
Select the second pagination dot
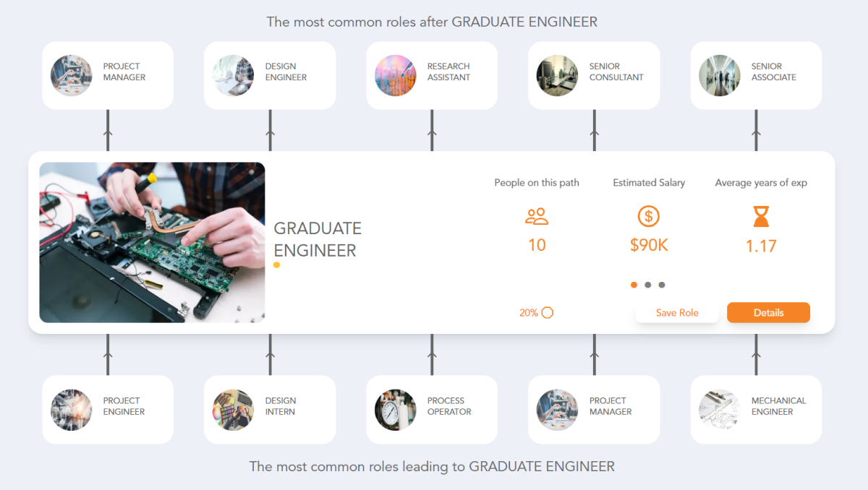(x=648, y=285)
